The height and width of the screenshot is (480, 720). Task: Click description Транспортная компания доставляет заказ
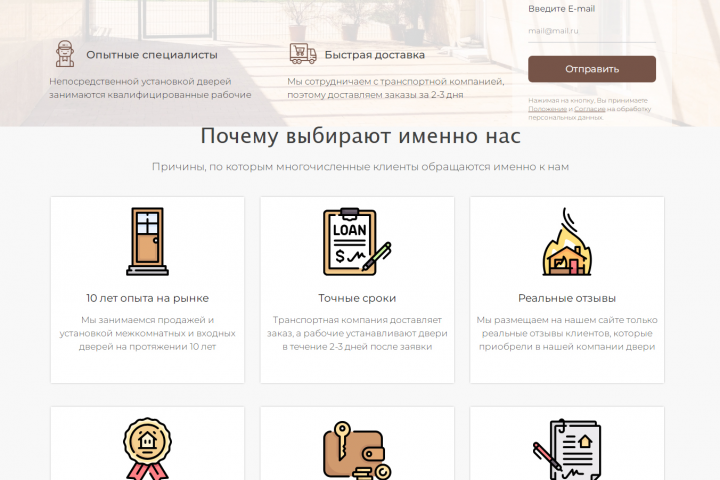(x=357, y=333)
